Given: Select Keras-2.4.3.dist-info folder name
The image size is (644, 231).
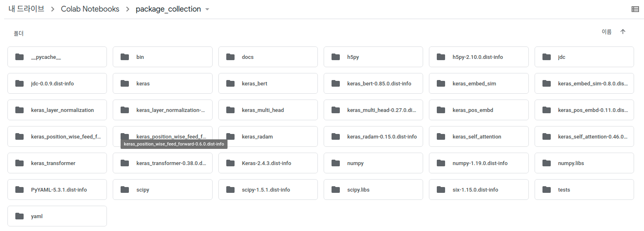Looking at the screenshot, I should [x=266, y=163].
